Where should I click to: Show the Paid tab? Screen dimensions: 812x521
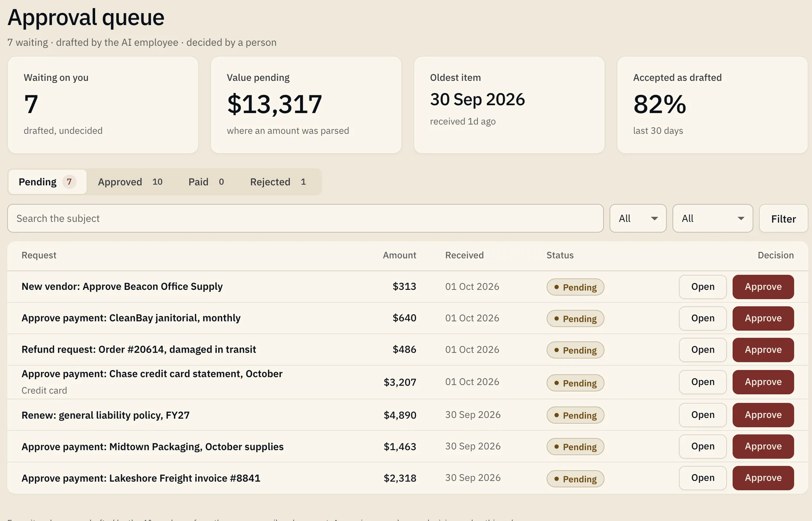[x=206, y=182]
